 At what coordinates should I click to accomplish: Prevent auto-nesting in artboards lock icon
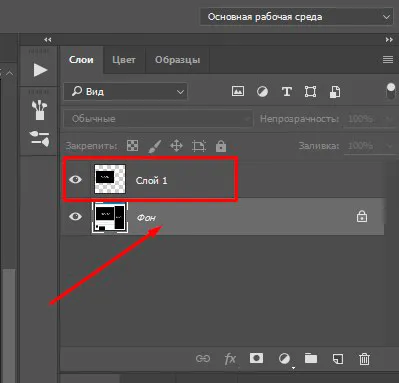click(x=199, y=146)
